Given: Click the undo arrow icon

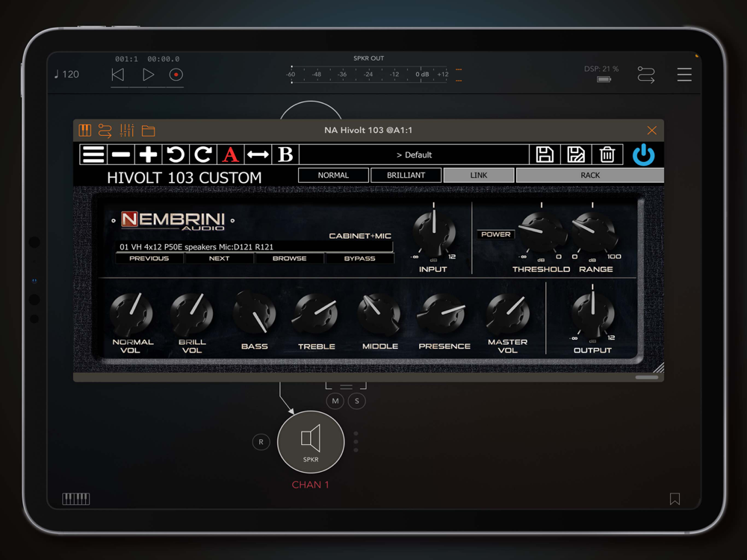Looking at the screenshot, I should 176,155.
